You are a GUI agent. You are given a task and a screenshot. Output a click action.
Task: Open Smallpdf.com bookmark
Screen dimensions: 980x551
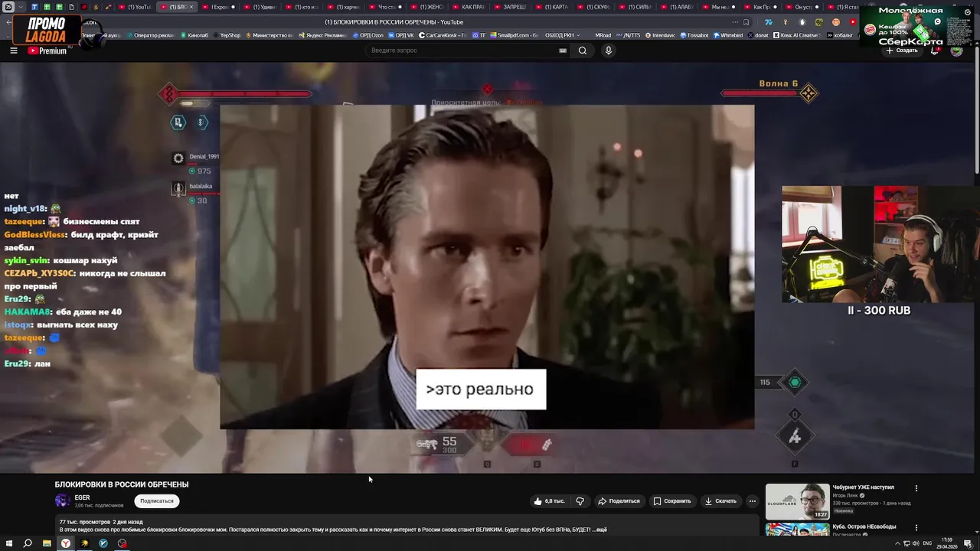514,35
